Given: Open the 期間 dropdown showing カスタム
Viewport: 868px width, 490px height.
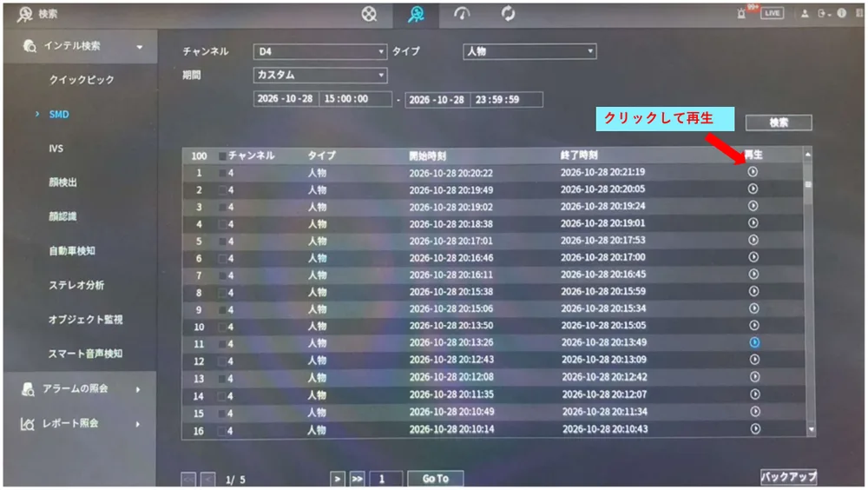Looking at the screenshot, I should (x=320, y=75).
